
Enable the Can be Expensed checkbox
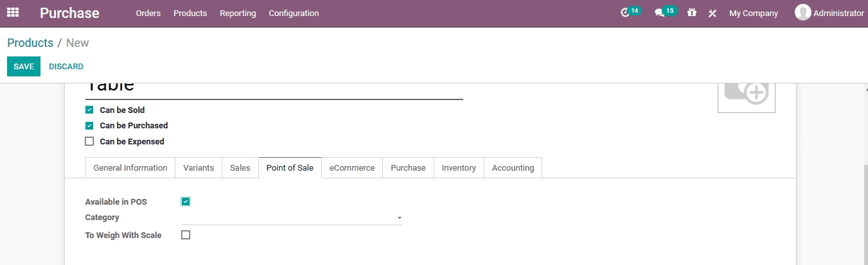click(x=89, y=141)
